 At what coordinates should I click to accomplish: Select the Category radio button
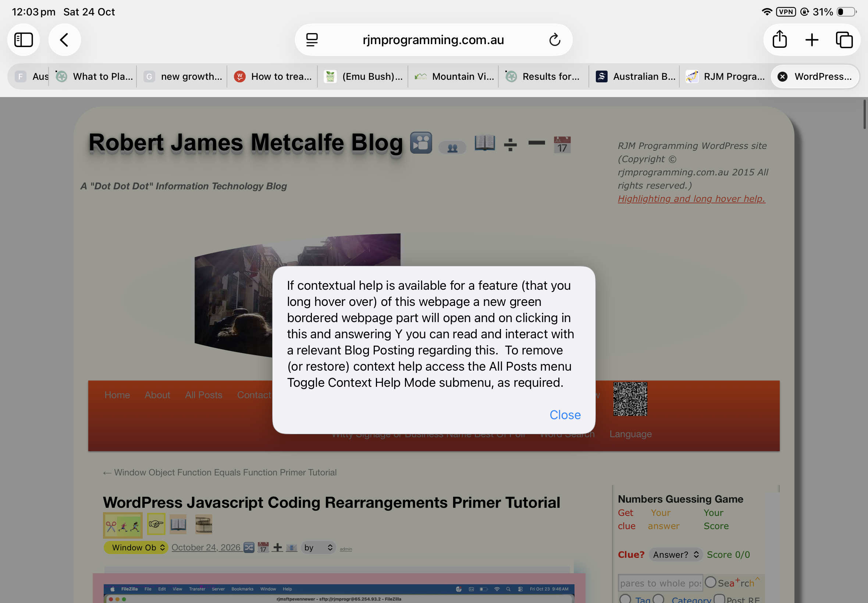(x=658, y=599)
